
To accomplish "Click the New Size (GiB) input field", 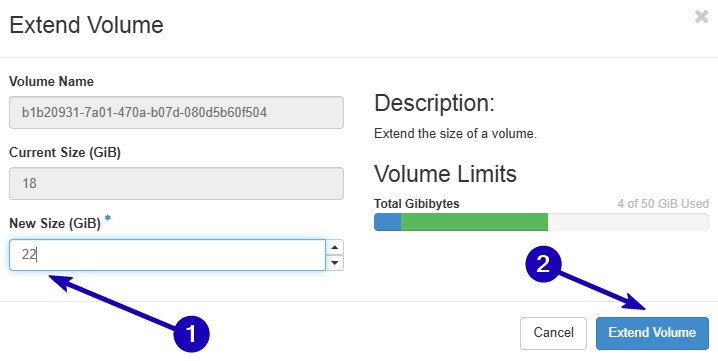I will click(x=168, y=255).
